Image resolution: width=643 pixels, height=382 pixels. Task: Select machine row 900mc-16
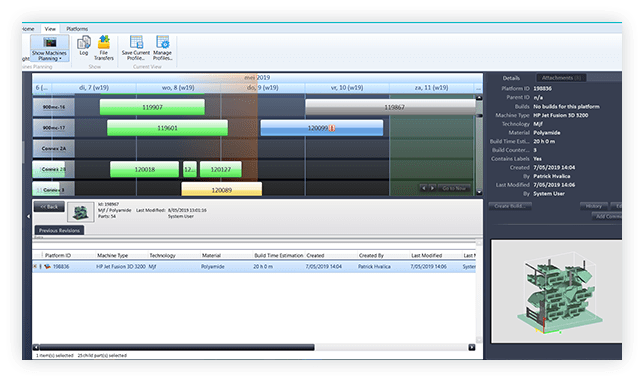click(x=54, y=107)
